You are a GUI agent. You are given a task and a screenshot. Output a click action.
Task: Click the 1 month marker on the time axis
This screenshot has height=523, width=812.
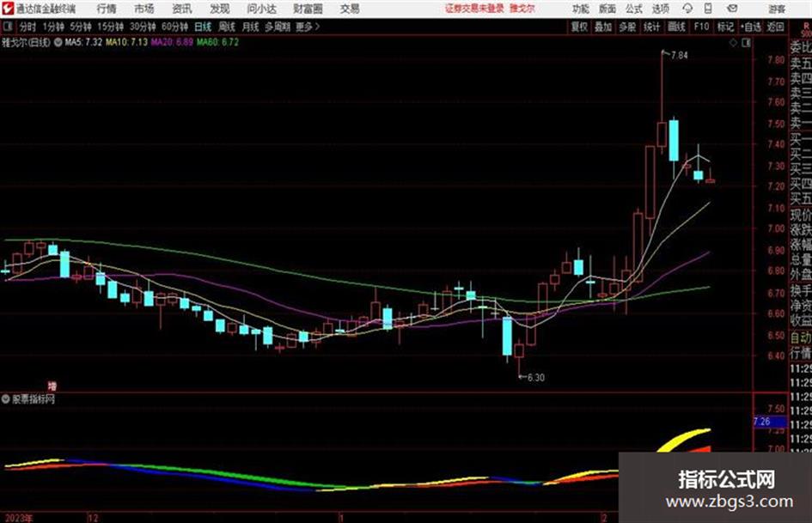[x=341, y=518]
